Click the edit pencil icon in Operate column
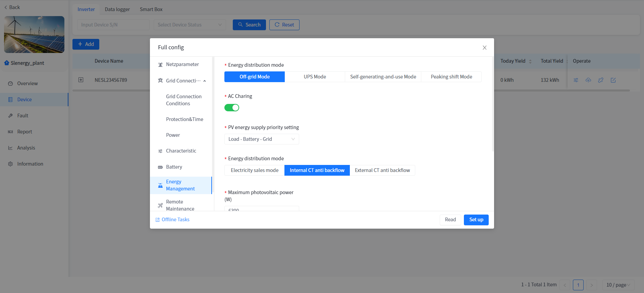This screenshot has width=644, height=293. [613, 80]
